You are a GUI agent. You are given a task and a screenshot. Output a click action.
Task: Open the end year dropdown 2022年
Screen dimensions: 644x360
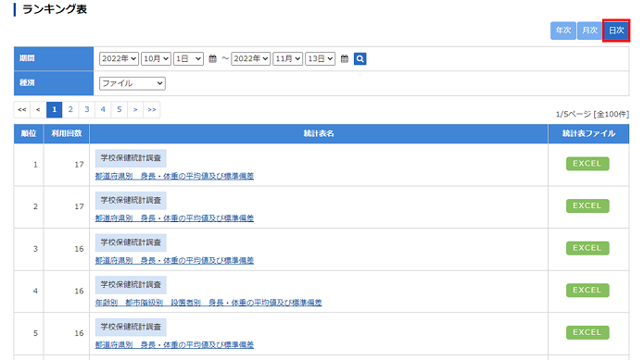[x=250, y=58]
